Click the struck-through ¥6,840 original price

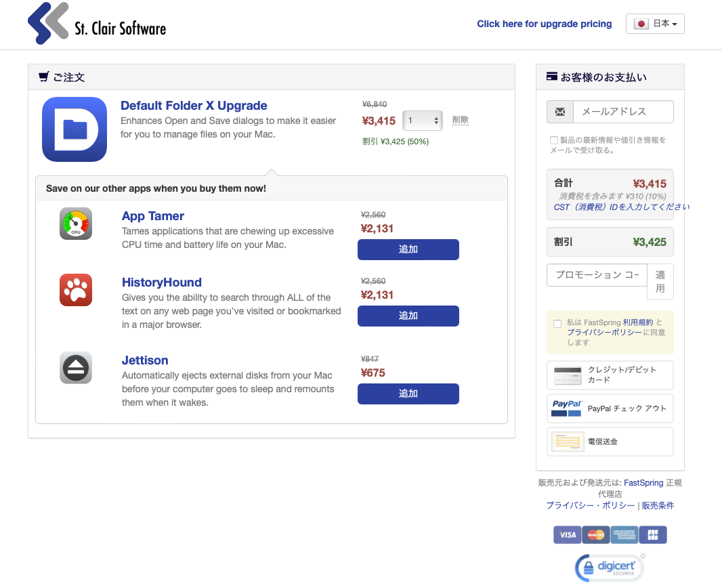click(375, 104)
